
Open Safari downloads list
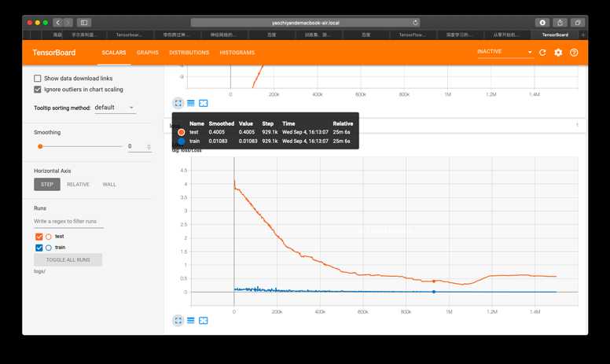542,23
